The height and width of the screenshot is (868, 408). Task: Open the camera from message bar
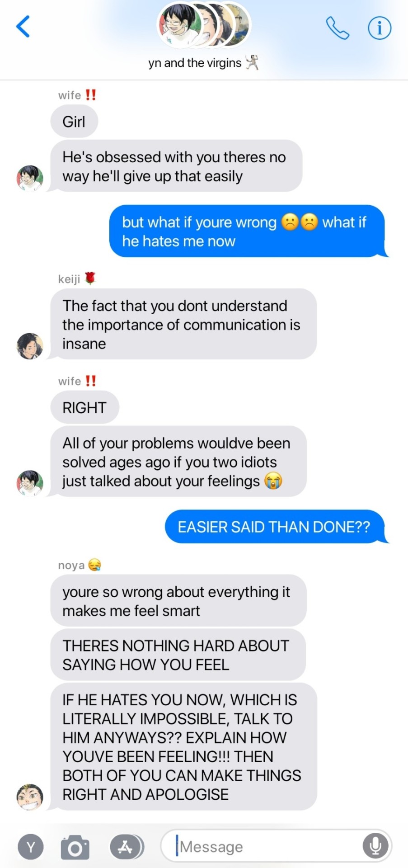(75, 847)
